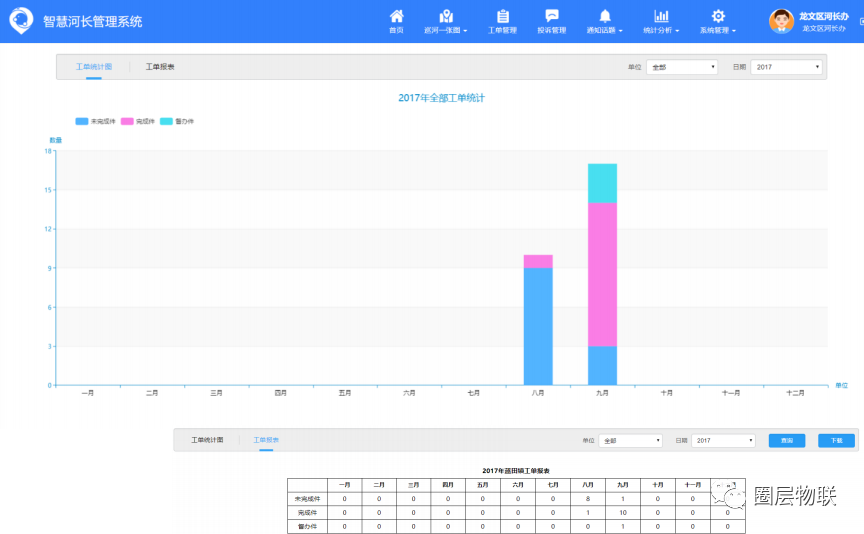Click the 数量 y-axis label
This screenshot has height=534, width=864.
point(56,140)
